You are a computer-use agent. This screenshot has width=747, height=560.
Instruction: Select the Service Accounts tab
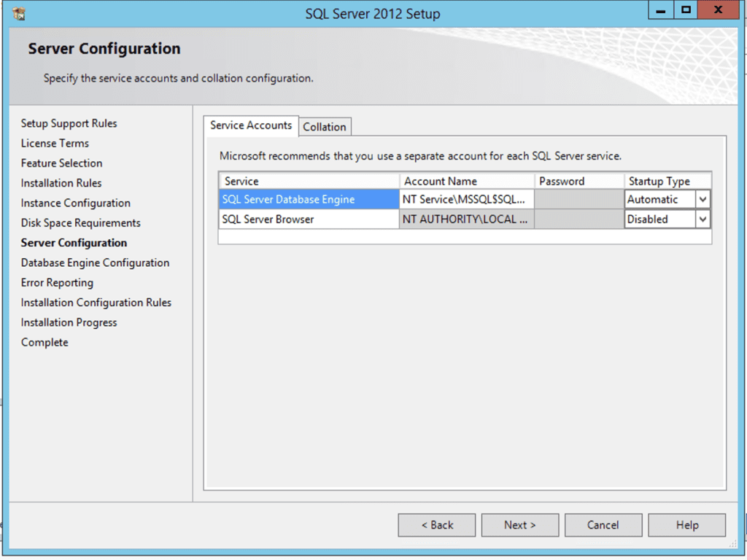(250, 125)
